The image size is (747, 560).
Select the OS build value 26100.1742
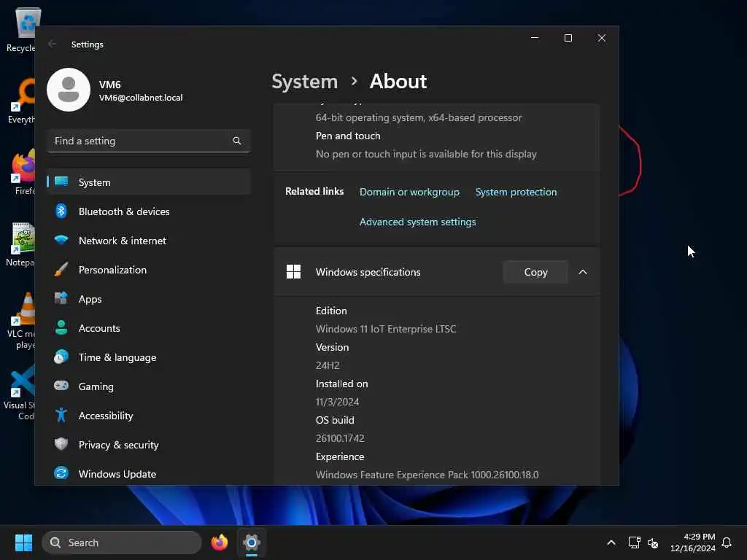pyautogui.click(x=340, y=438)
